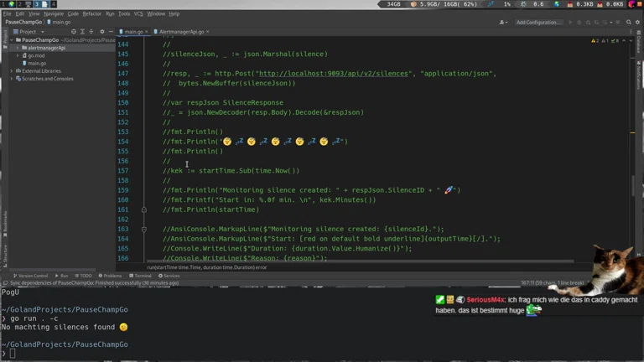Screen dimensions: 644x362
Task: Expand the External Libraries node
Action: (x=12, y=71)
